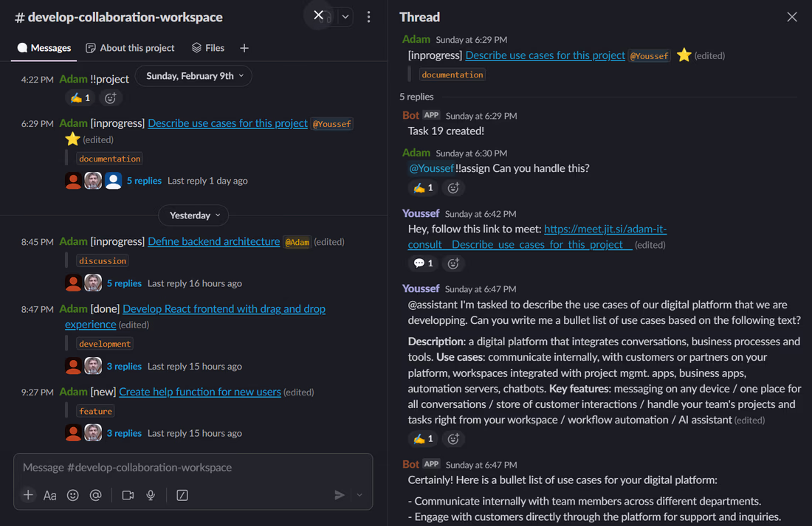Viewport: 812px width, 526px height.
Task: Open the Files tab
Action: click(208, 48)
